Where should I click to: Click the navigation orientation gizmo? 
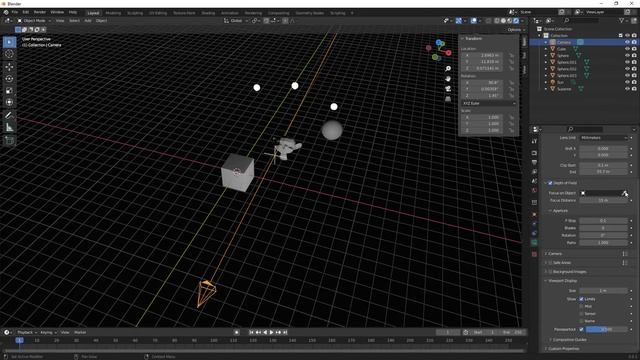(439, 50)
